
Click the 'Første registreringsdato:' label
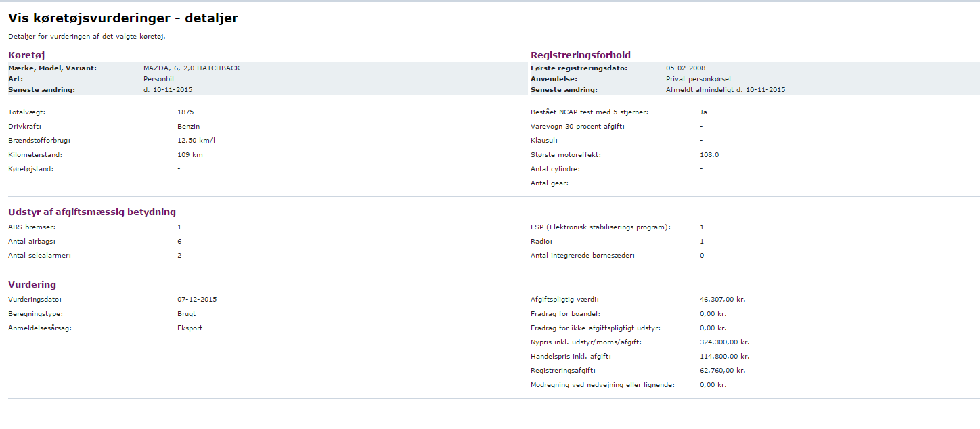pos(579,68)
